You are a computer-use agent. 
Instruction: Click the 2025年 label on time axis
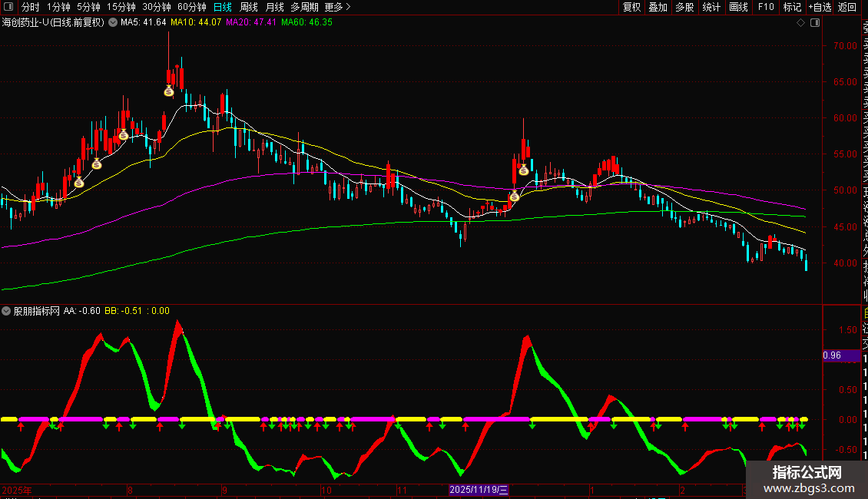pos(17,490)
